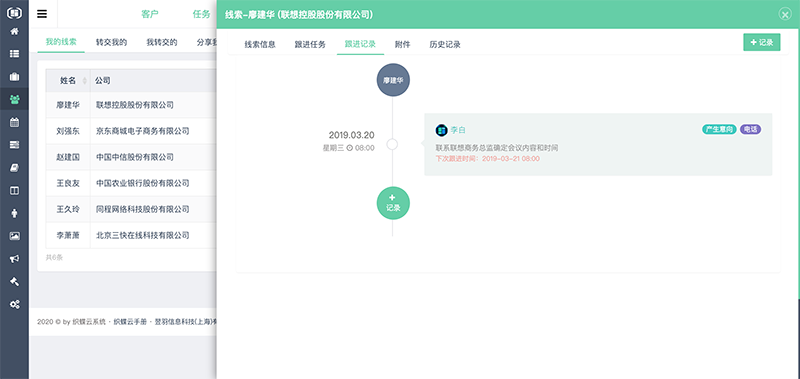Open the picture image icon in sidebar
Image resolution: width=800 pixels, height=379 pixels.
coord(14,236)
